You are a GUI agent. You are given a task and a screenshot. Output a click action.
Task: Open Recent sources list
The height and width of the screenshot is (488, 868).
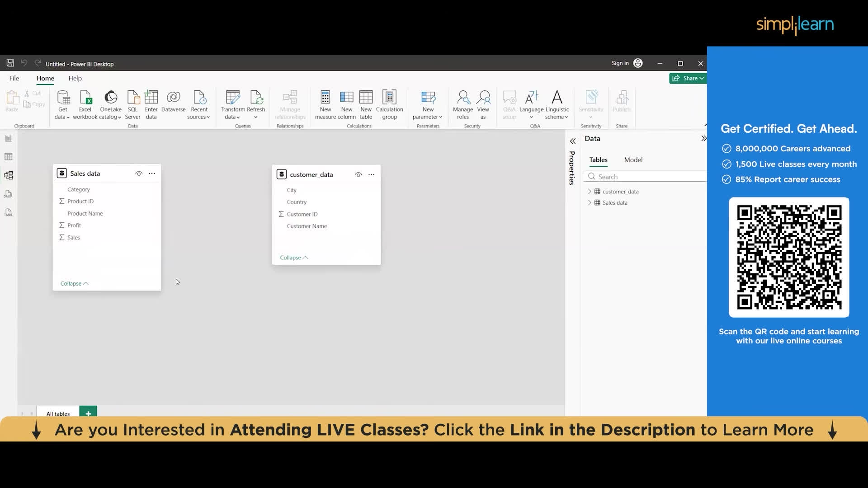[199, 105]
